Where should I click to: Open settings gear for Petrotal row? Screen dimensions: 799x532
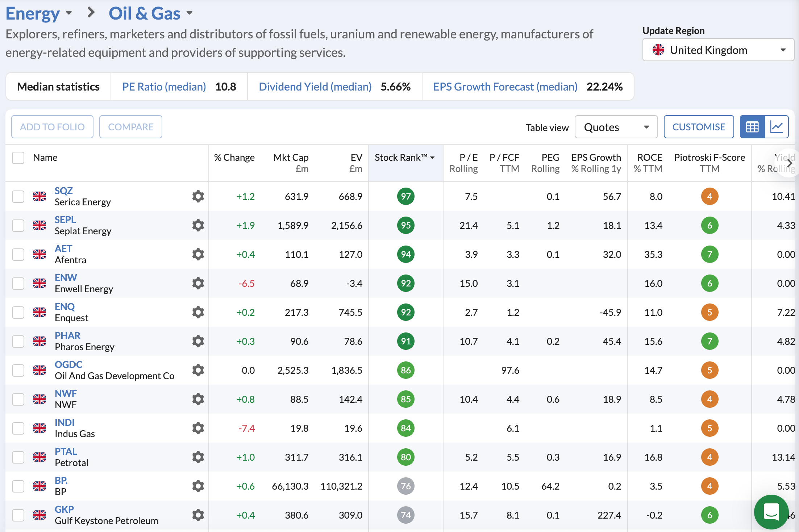pos(198,457)
